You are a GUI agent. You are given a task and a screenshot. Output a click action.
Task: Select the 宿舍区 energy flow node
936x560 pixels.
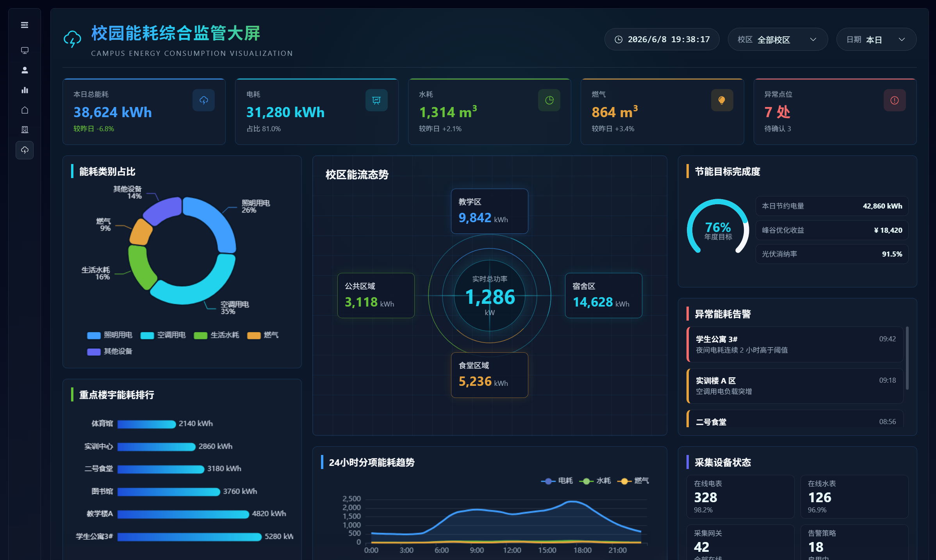tap(603, 296)
